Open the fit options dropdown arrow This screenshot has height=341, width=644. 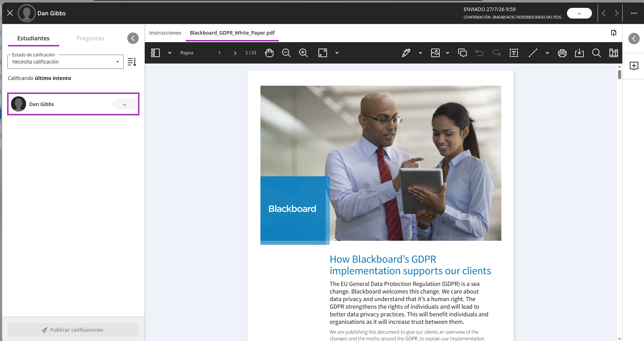(337, 53)
